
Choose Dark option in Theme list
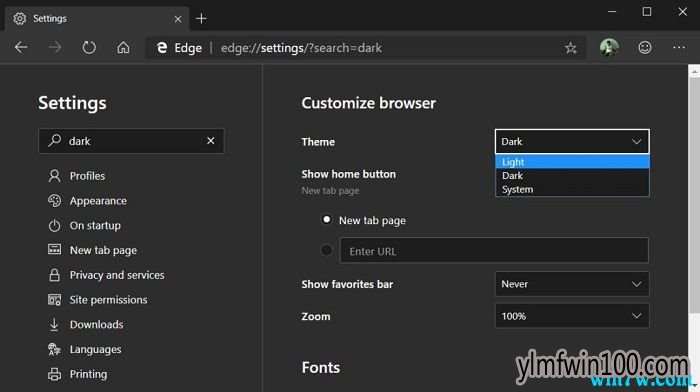tap(572, 175)
